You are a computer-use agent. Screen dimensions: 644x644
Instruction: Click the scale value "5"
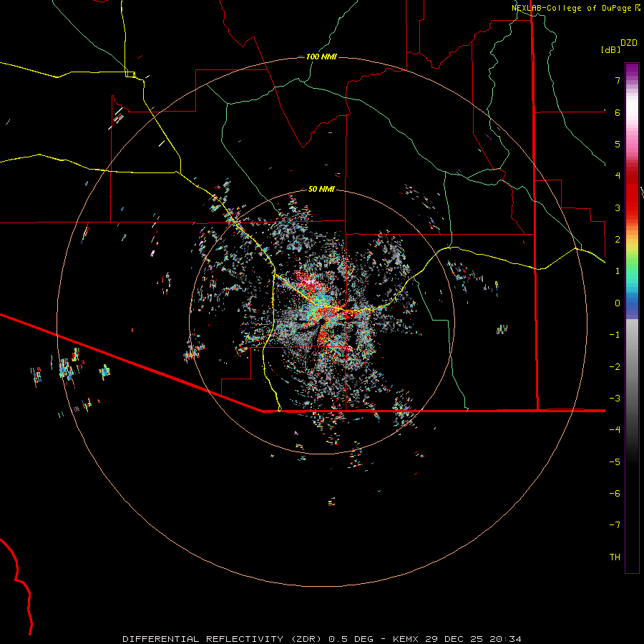point(618,144)
